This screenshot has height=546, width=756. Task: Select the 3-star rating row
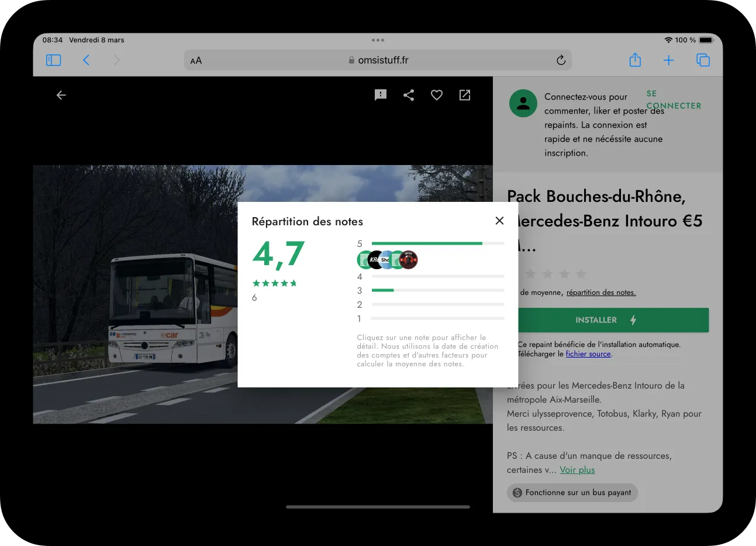click(437, 290)
